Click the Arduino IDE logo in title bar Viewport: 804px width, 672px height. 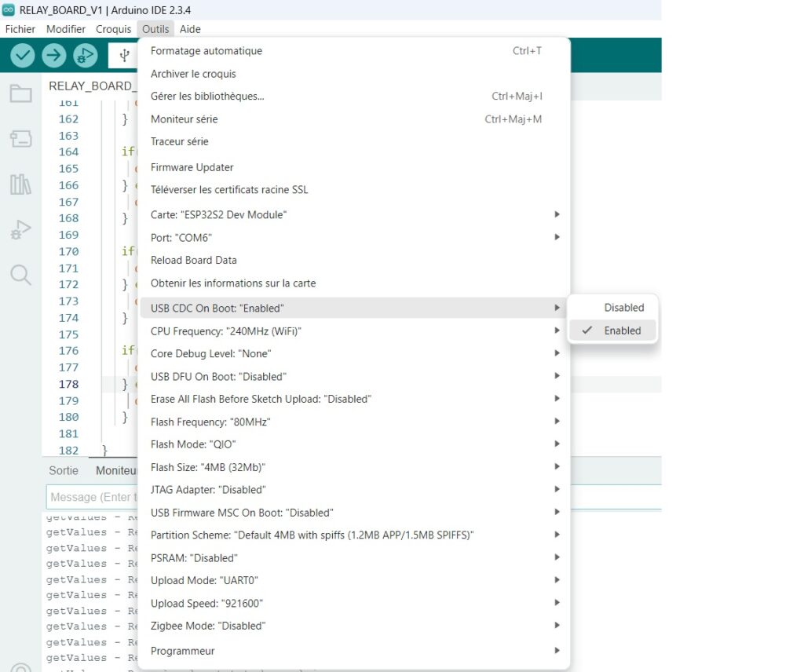click(x=9, y=9)
